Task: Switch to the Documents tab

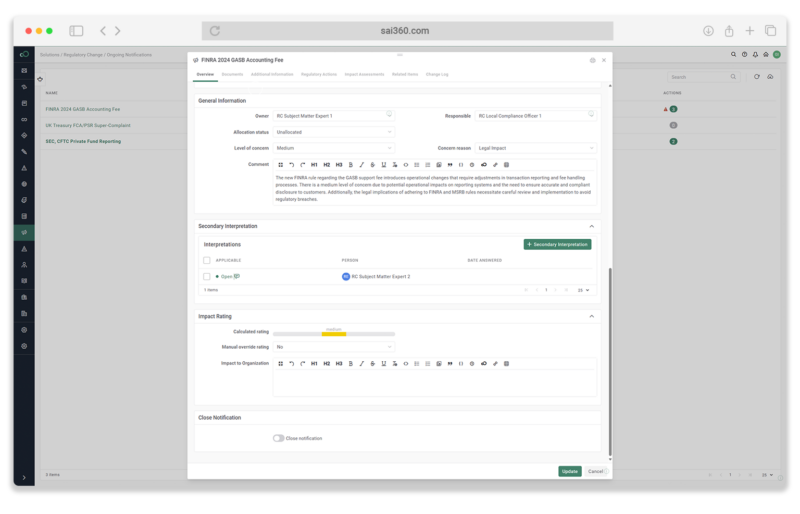Action: (x=232, y=75)
